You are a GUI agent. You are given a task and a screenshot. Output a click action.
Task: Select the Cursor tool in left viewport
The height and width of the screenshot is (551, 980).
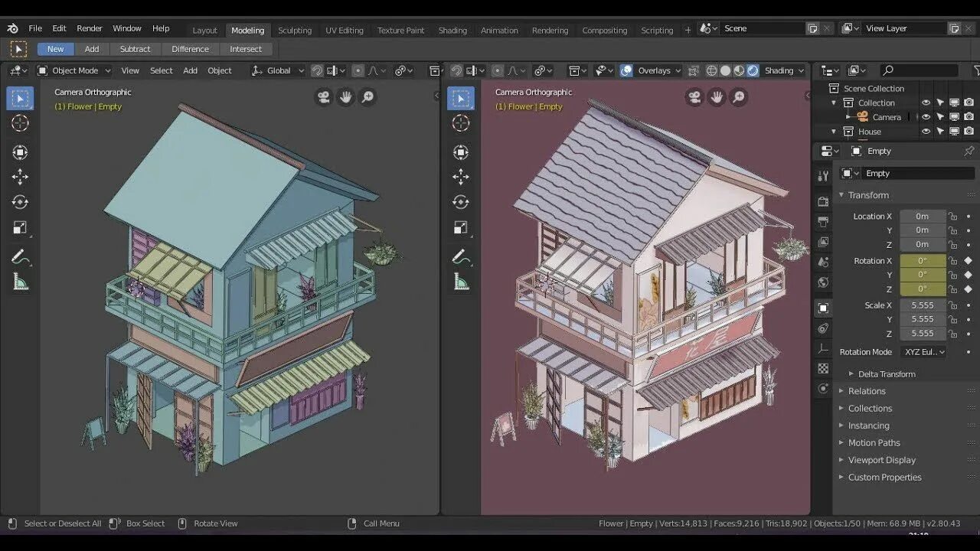point(20,123)
